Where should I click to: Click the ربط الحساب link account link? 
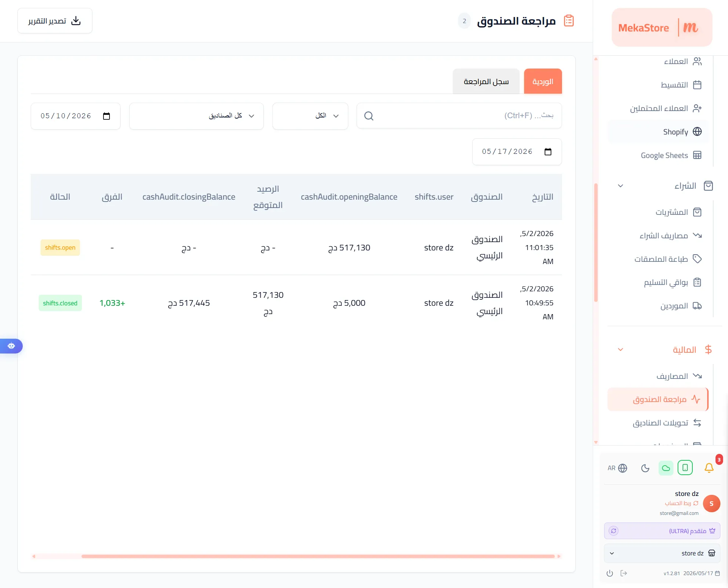pyautogui.click(x=681, y=503)
